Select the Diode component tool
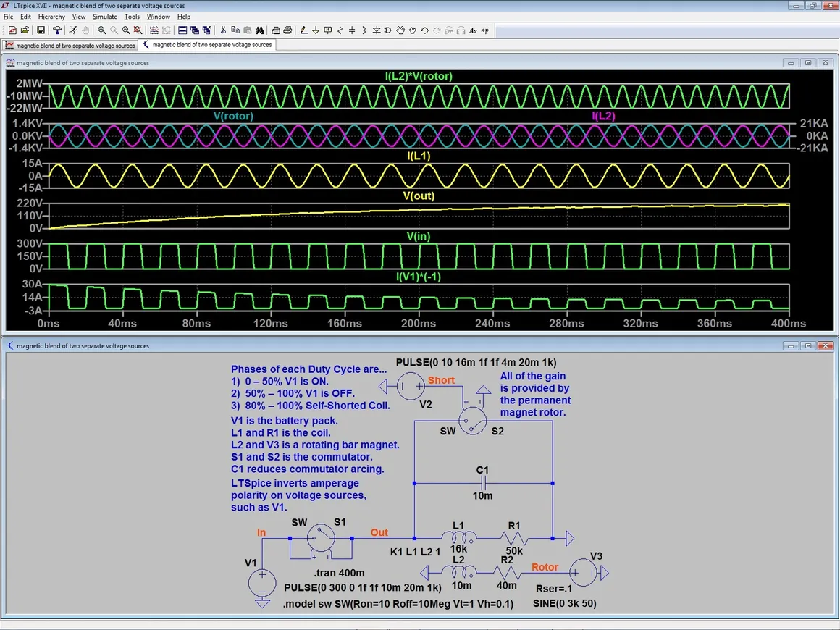This screenshot has height=630, width=840. pyautogui.click(x=377, y=30)
